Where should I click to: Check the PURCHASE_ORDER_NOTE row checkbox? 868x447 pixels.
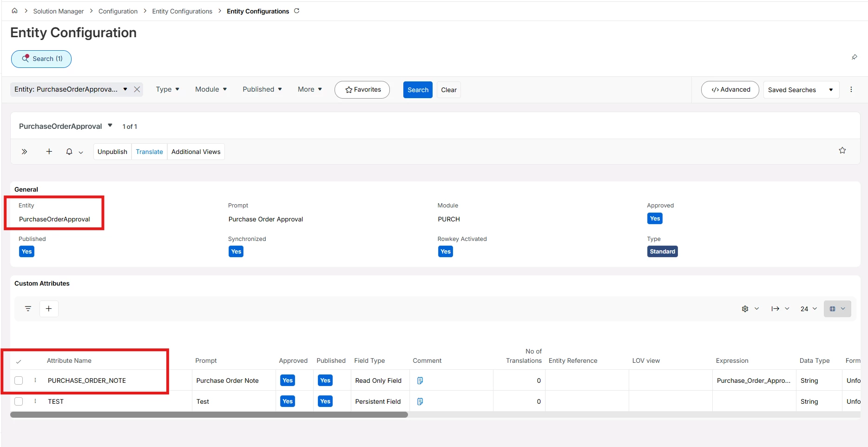(x=19, y=380)
